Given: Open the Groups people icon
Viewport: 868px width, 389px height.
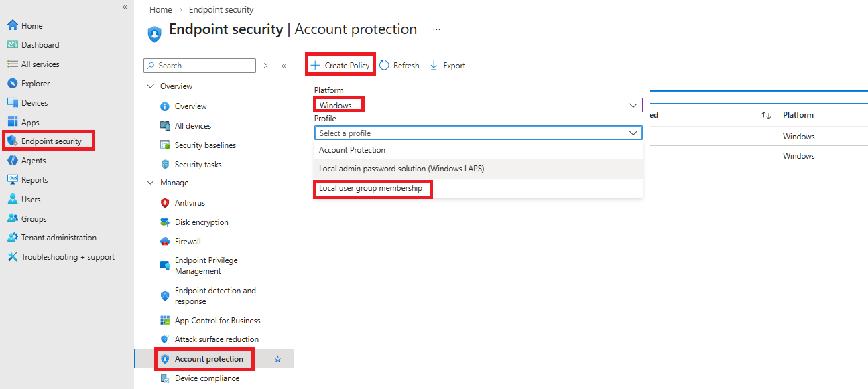Looking at the screenshot, I should (12, 219).
